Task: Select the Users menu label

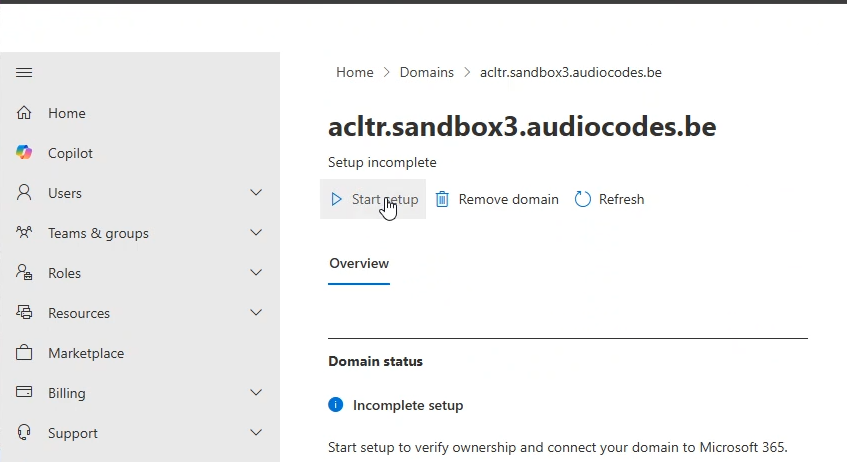Action: point(65,193)
